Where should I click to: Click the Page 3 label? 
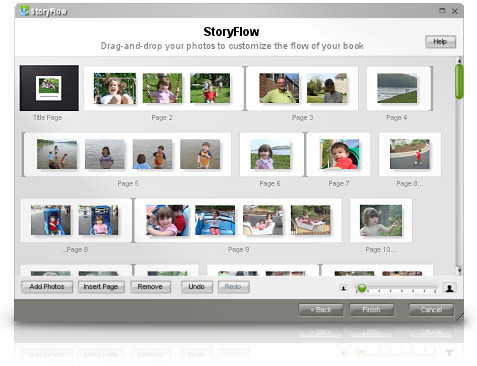click(302, 118)
